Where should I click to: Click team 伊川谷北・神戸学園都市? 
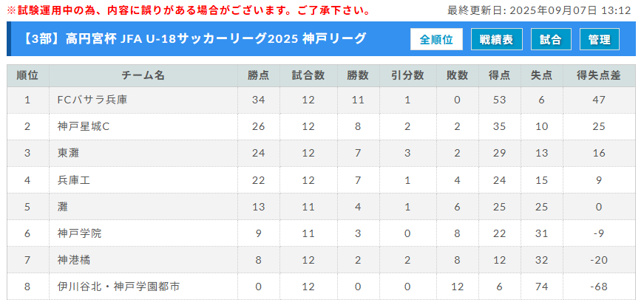tap(119, 287)
